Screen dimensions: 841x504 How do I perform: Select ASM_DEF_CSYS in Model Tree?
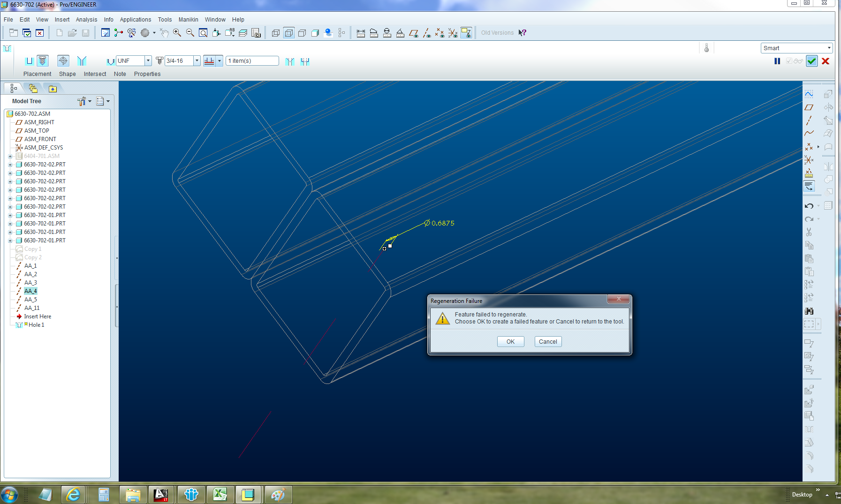pos(44,148)
